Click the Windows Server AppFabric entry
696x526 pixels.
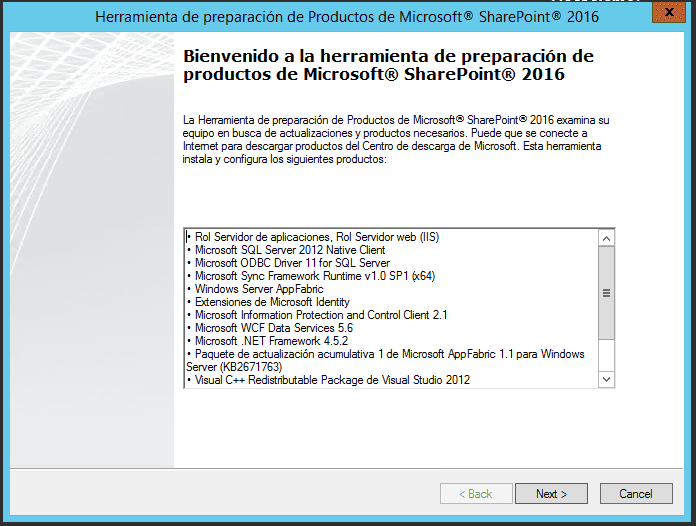[254, 289]
